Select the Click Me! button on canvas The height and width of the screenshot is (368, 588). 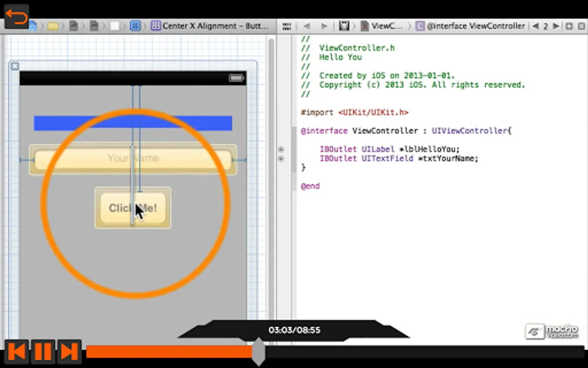point(132,208)
